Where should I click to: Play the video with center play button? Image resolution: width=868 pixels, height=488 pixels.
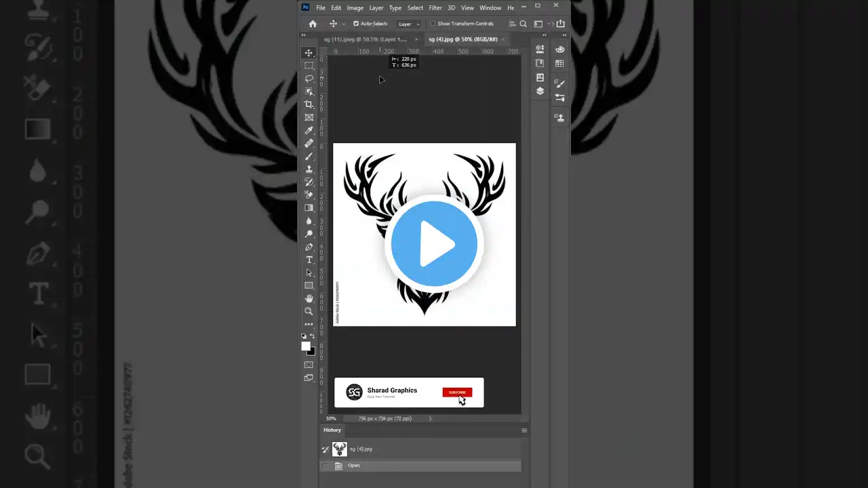point(434,244)
